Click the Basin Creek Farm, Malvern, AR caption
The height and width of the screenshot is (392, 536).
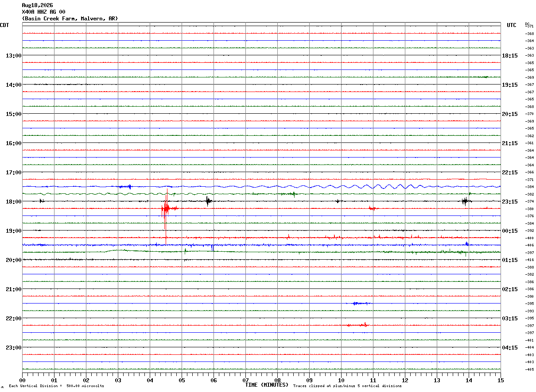pyautogui.click(x=70, y=19)
